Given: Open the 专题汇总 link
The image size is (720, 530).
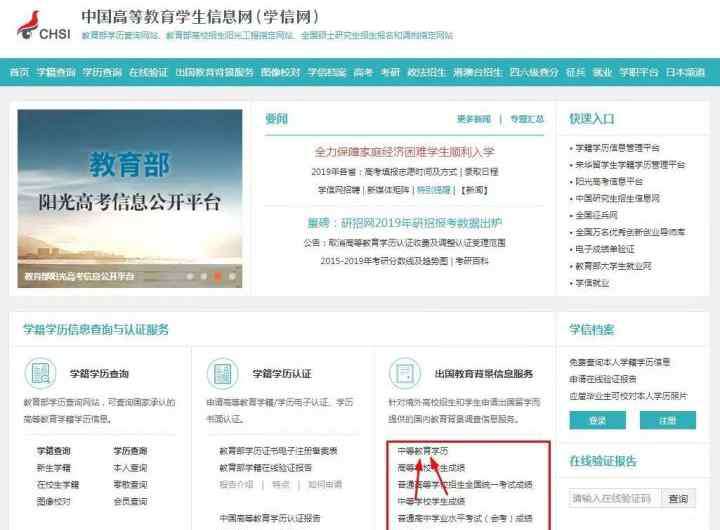Looking at the screenshot, I should [x=527, y=119].
